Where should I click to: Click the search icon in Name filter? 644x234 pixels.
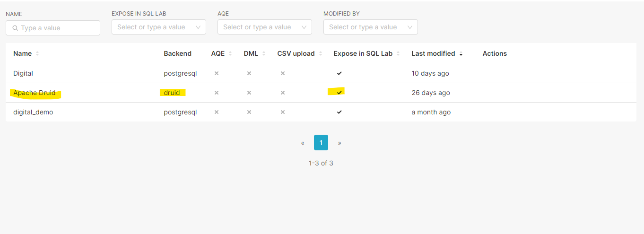click(x=15, y=28)
